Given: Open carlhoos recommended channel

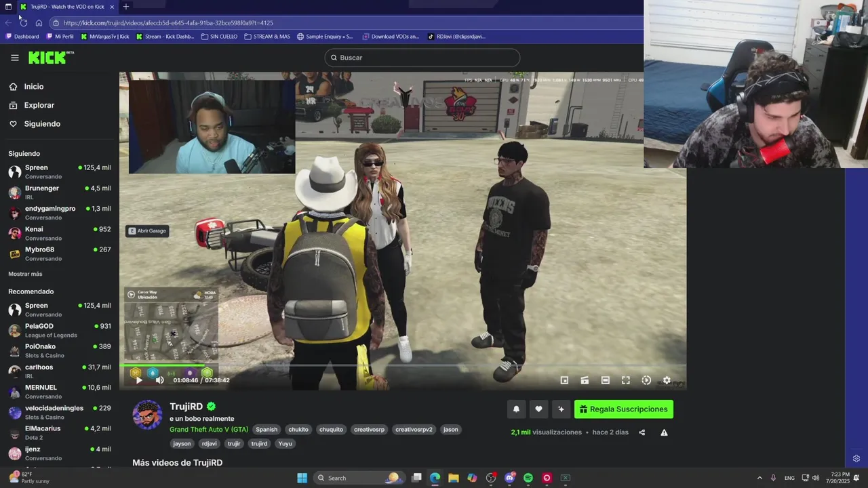Looking at the screenshot, I should pos(60,371).
